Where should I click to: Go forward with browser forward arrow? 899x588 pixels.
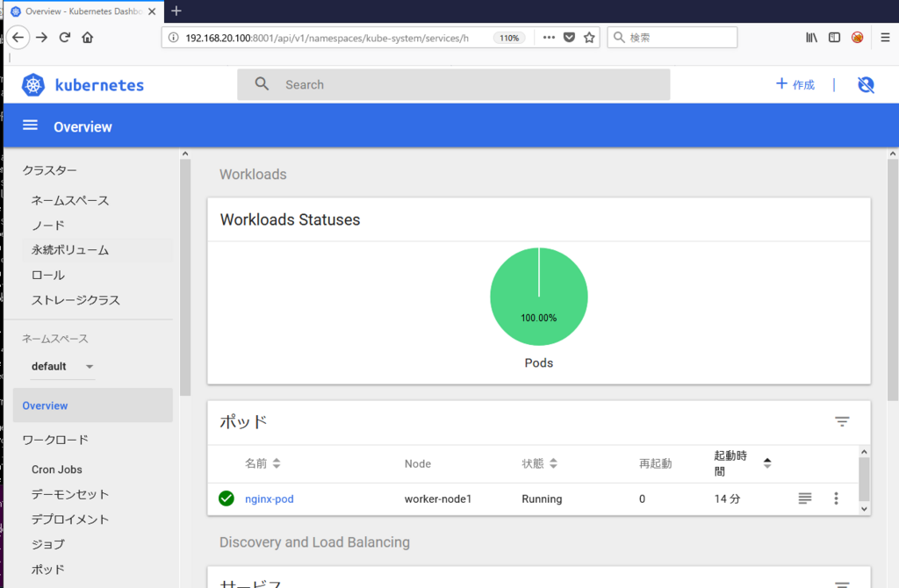pos(42,37)
